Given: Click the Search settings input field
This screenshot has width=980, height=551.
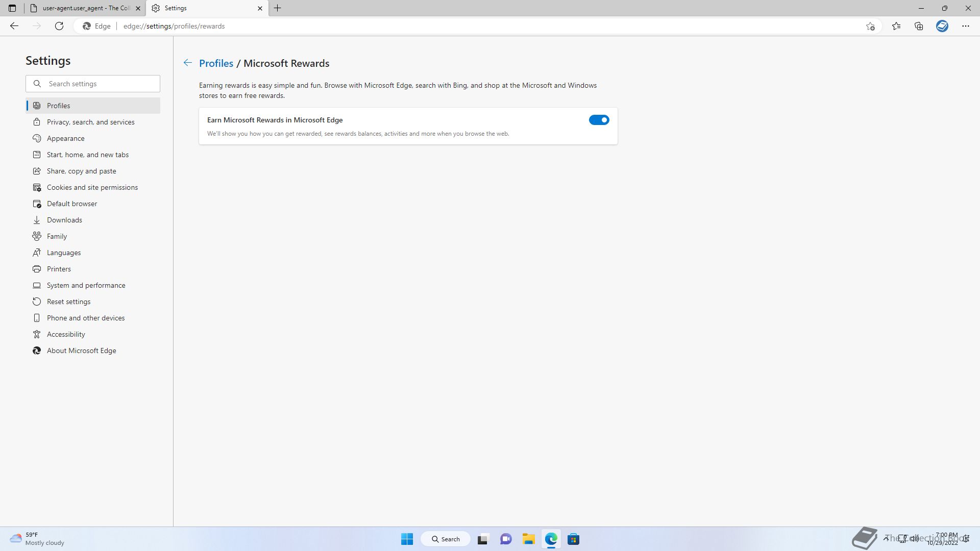Looking at the screenshot, I should pos(93,84).
